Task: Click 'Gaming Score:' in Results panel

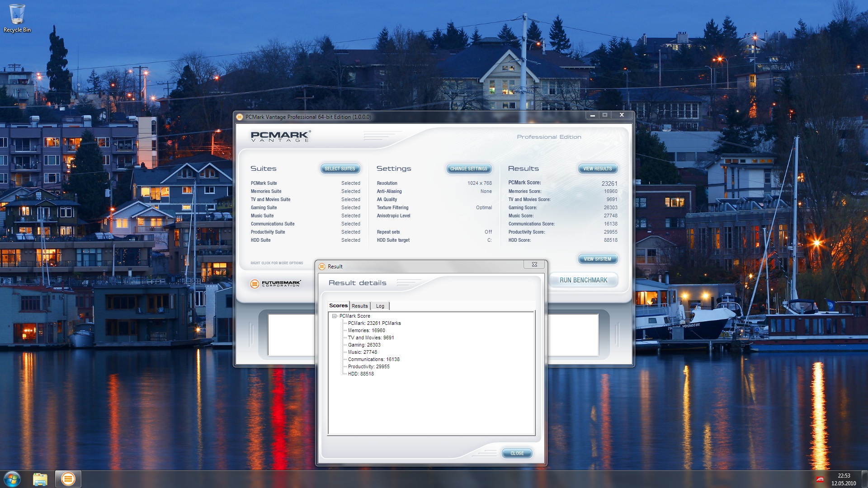Action: pyautogui.click(x=523, y=208)
